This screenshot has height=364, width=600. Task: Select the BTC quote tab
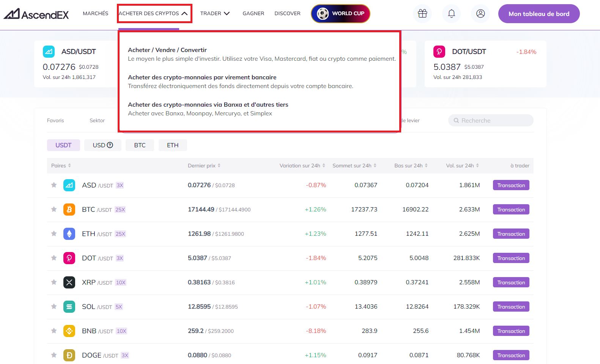[140, 145]
